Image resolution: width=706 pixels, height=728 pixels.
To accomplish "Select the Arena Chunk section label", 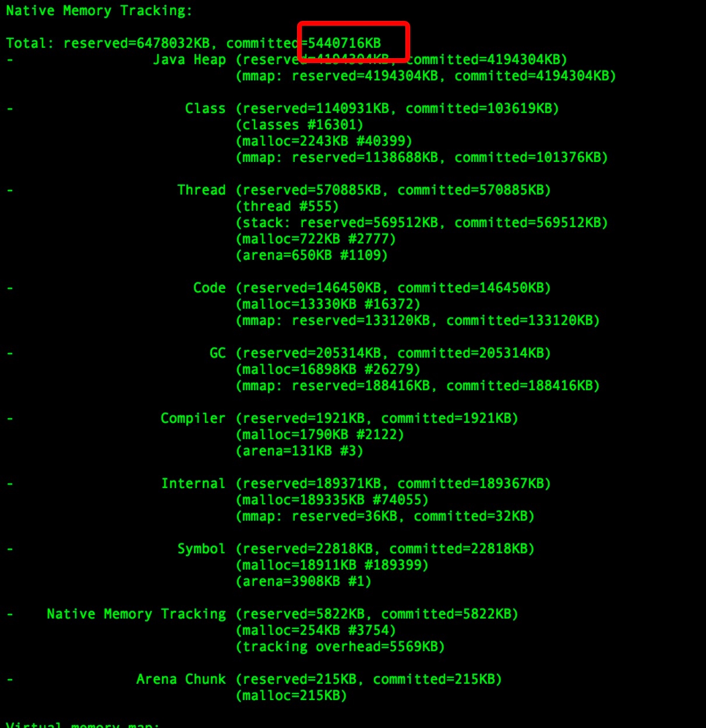I will coord(181,679).
